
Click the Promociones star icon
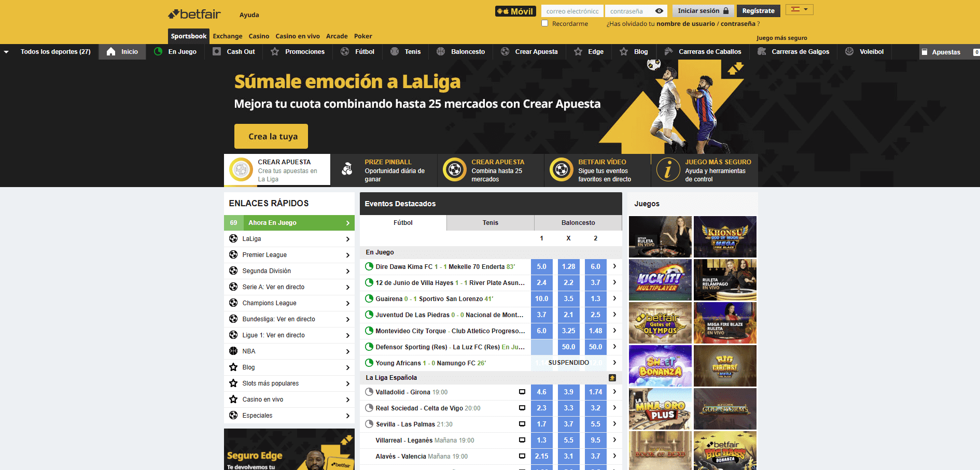pos(275,51)
